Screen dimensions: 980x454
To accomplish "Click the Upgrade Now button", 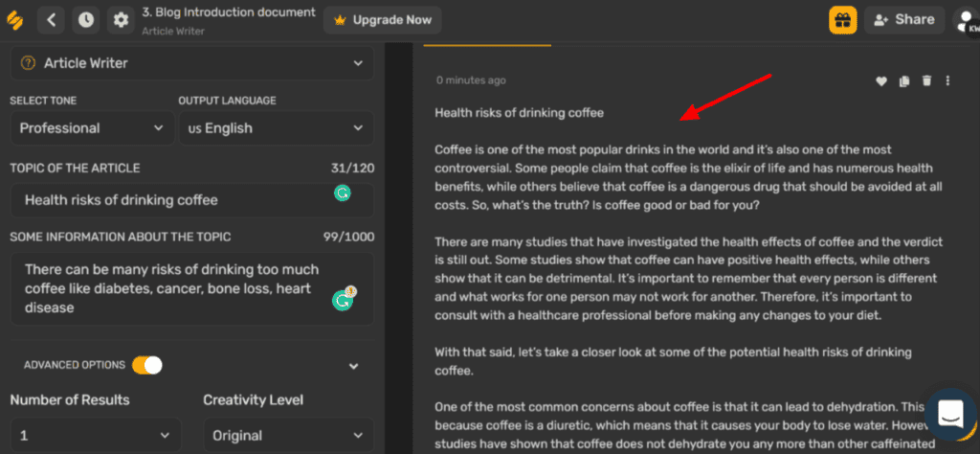I will point(382,19).
